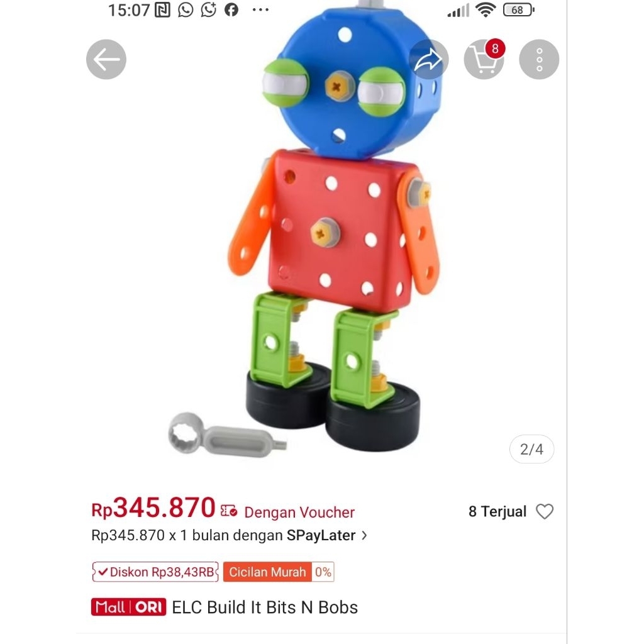Screen dimensions: 644x644
Task: Tap the product title ELC Build It Bits N Bobs
Action: pos(265,607)
